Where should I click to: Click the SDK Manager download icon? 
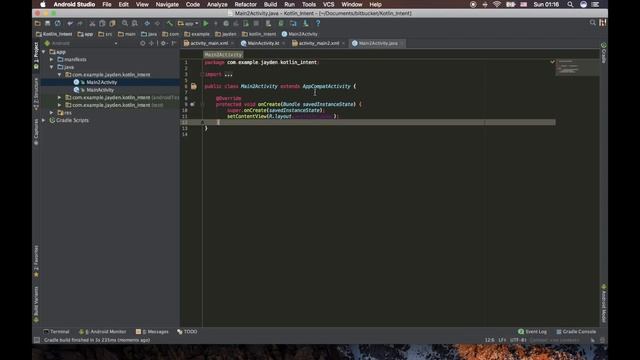tap(306, 24)
